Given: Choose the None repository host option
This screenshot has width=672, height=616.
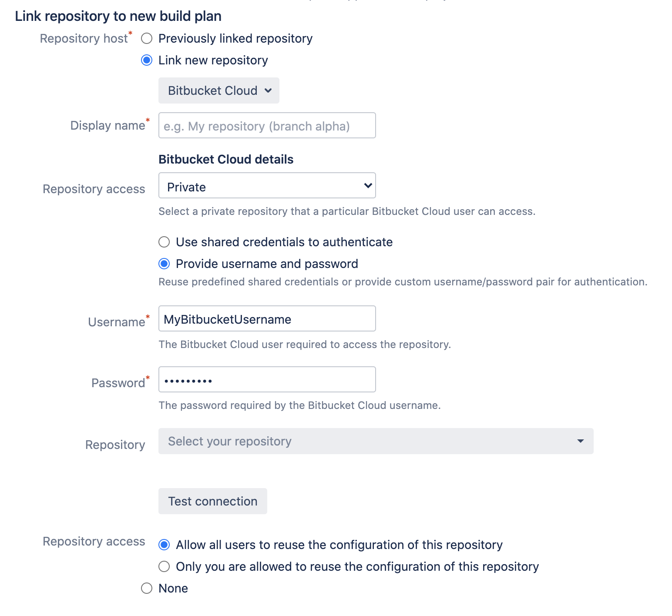Looking at the screenshot, I should [x=147, y=588].
